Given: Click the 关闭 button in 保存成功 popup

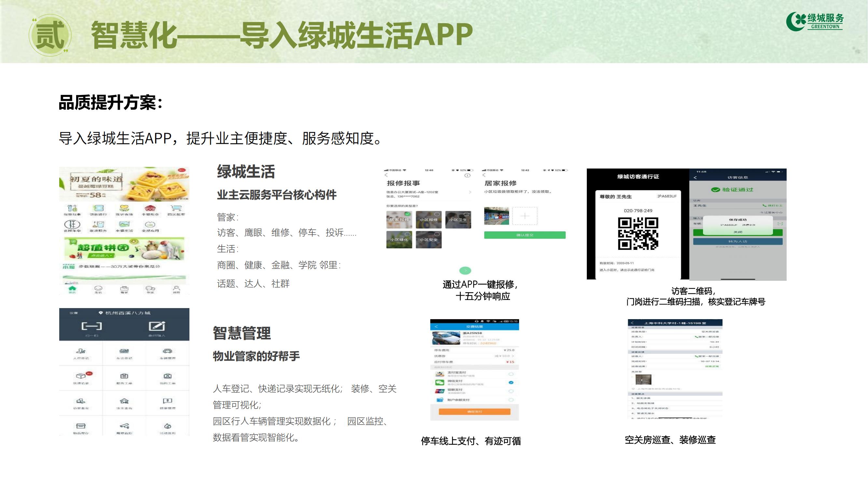Looking at the screenshot, I should click(x=737, y=232).
